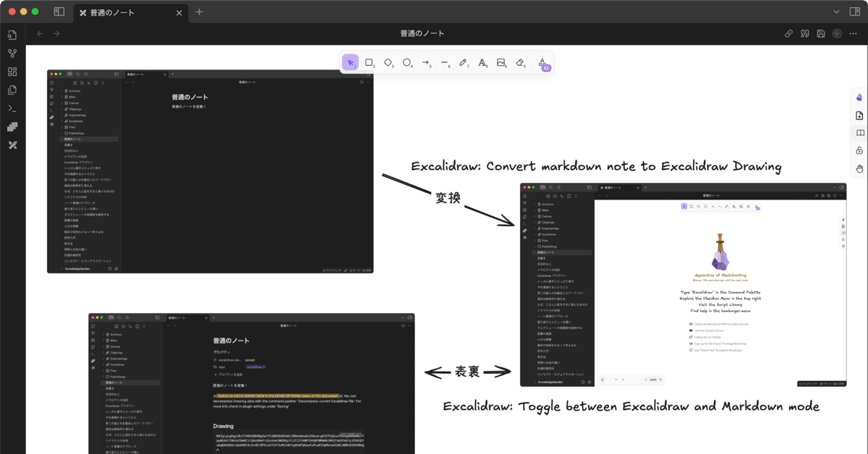868x454 pixels.
Task: Select the Rectangle shape tool
Action: point(370,63)
